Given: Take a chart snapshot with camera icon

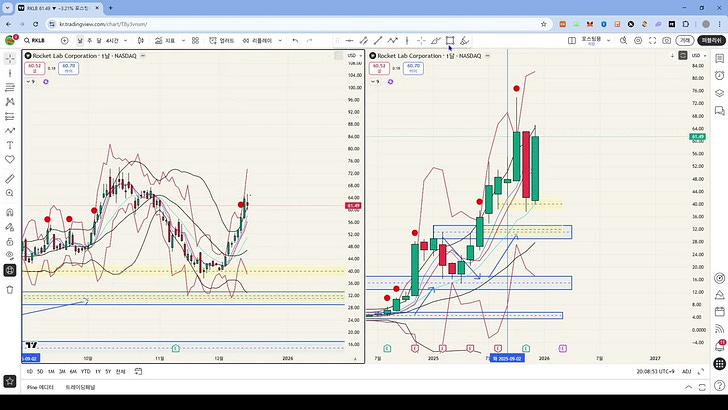Looking at the screenshot, I should click(x=667, y=41).
